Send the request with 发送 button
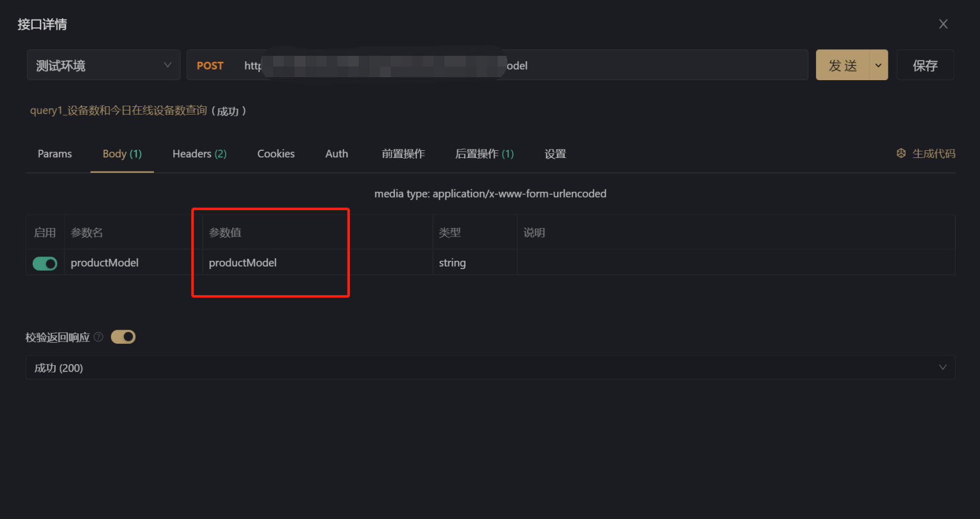The height and width of the screenshot is (519, 980). click(x=842, y=65)
